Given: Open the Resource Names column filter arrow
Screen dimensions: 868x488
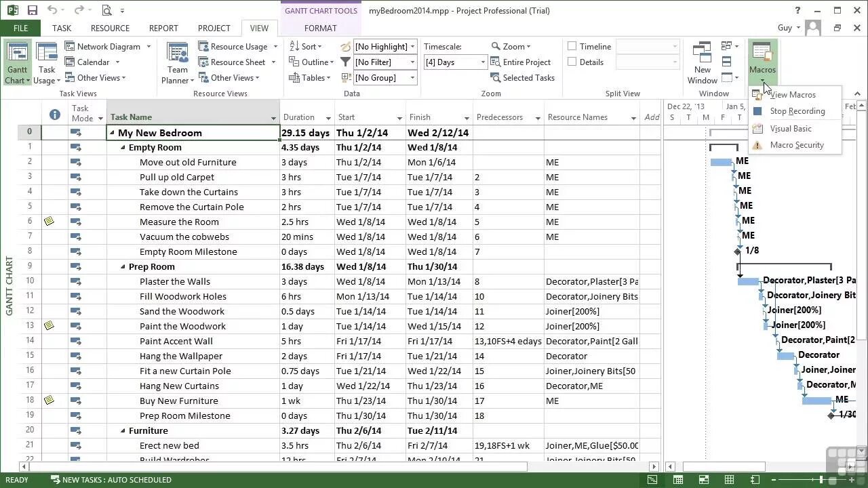Looking at the screenshot, I should 633,118.
